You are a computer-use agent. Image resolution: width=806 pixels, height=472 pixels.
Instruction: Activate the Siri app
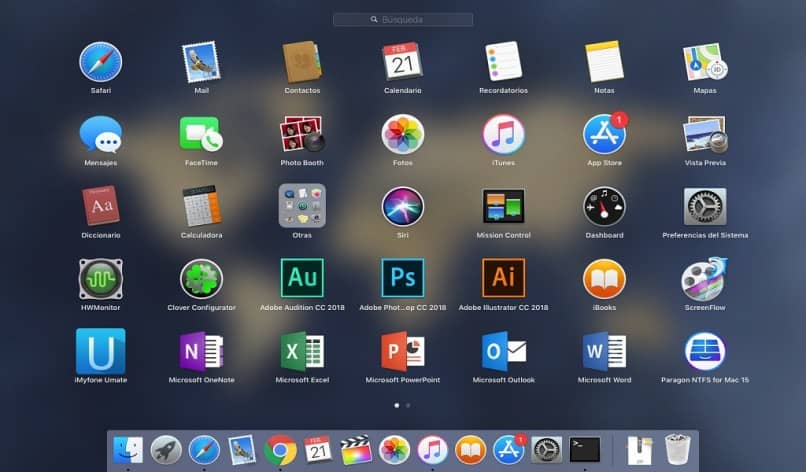click(x=402, y=207)
